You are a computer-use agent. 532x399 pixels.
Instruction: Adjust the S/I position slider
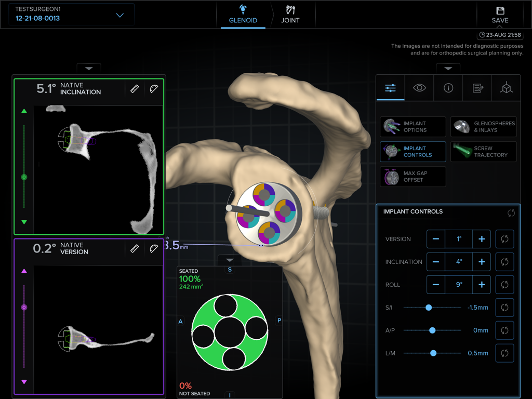[x=428, y=308]
